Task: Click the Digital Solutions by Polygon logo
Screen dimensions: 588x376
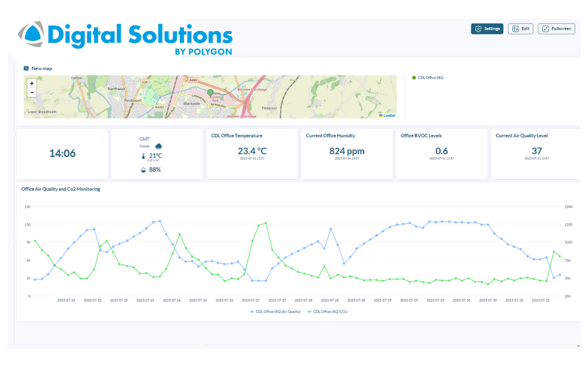Action: (x=126, y=38)
